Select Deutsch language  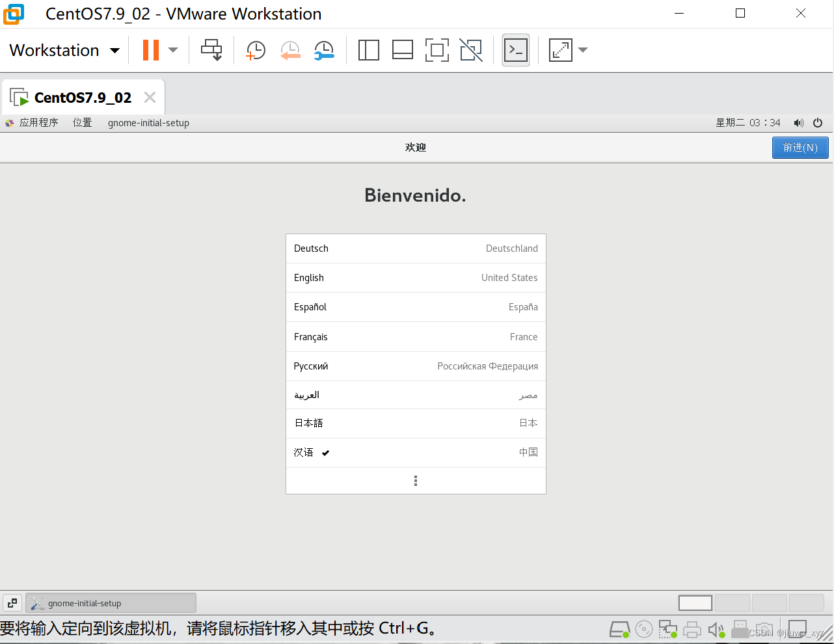pyautogui.click(x=416, y=248)
